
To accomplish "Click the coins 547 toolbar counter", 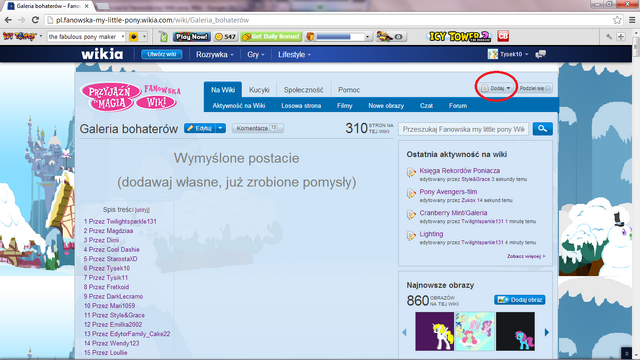I will [225, 37].
